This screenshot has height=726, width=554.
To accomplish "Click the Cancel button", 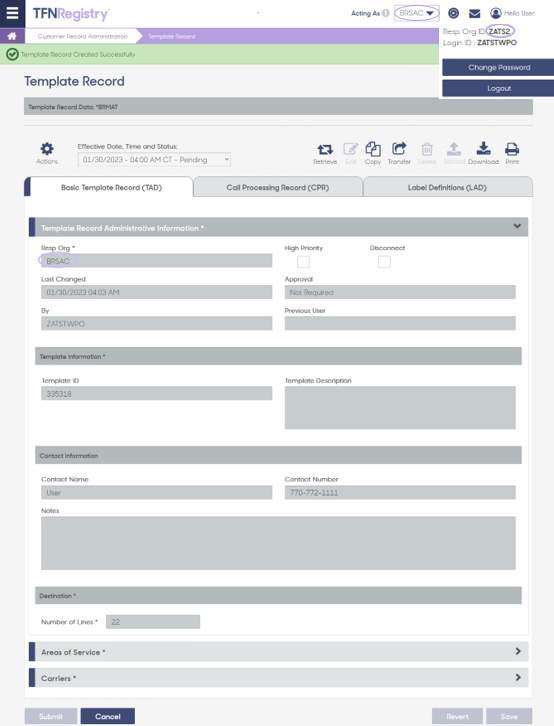I will 108,716.
